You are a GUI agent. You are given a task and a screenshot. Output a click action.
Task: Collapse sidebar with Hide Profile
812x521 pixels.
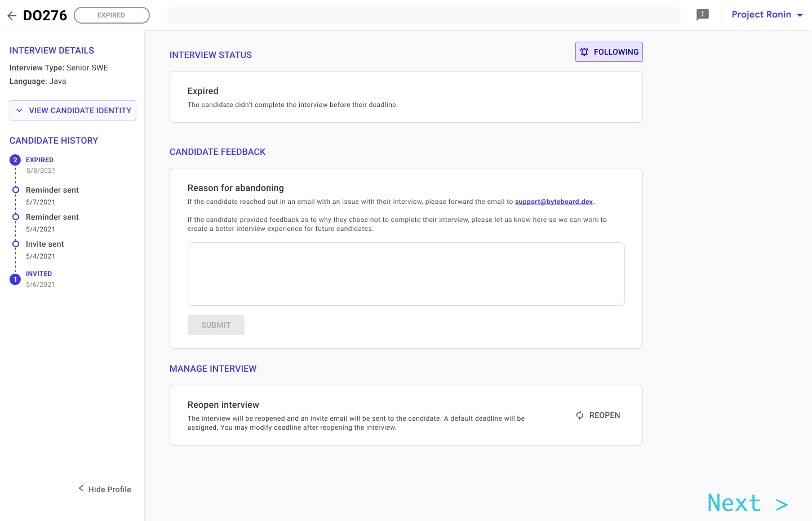click(105, 489)
